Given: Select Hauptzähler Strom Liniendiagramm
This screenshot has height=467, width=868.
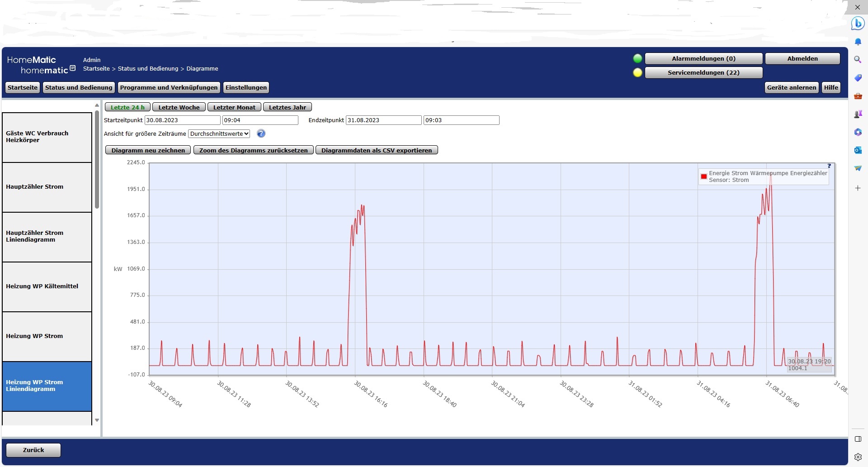Looking at the screenshot, I should point(47,237).
